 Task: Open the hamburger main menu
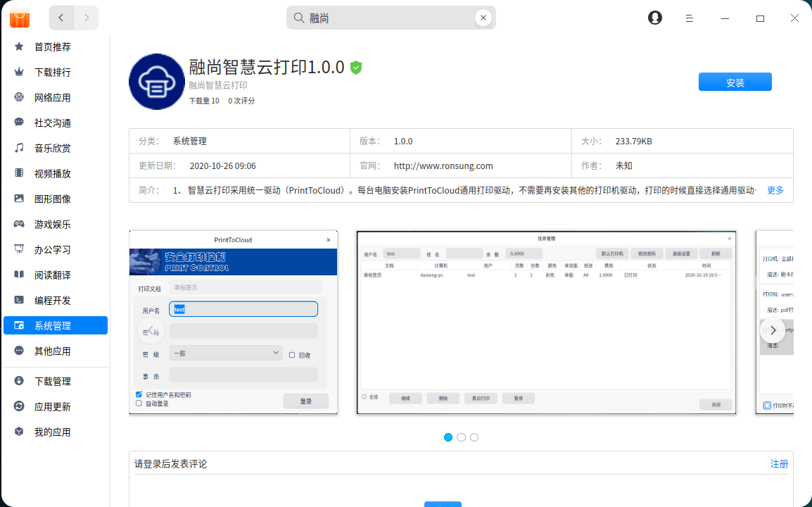pyautogui.click(x=690, y=18)
